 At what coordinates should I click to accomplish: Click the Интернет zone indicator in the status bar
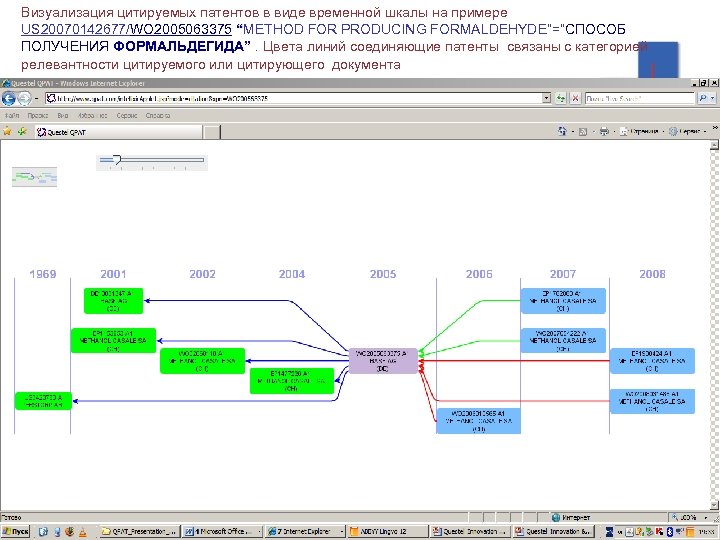pyautogui.click(x=572, y=518)
